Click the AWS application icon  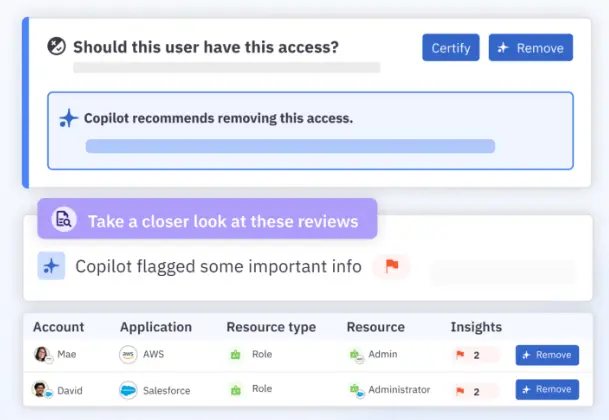coord(128,355)
